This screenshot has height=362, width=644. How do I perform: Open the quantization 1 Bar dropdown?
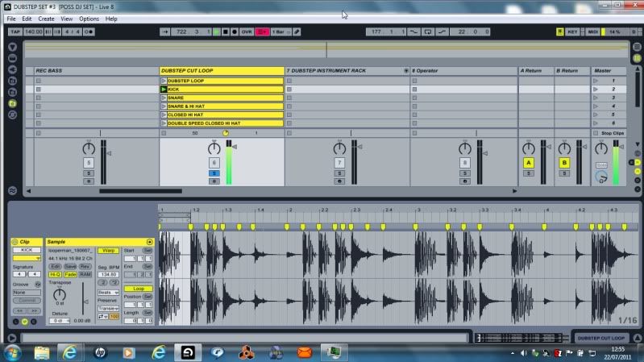point(280,31)
